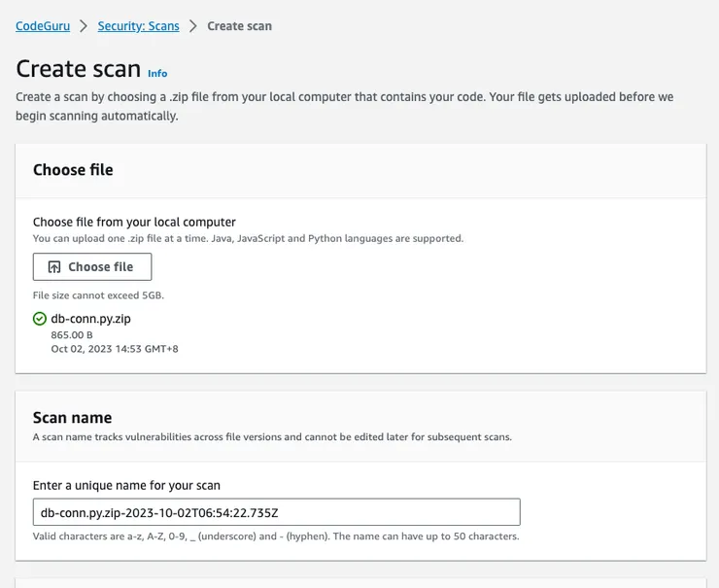The height and width of the screenshot is (588, 719).
Task: Click the Create scan page heading
Action: [79, 70]
